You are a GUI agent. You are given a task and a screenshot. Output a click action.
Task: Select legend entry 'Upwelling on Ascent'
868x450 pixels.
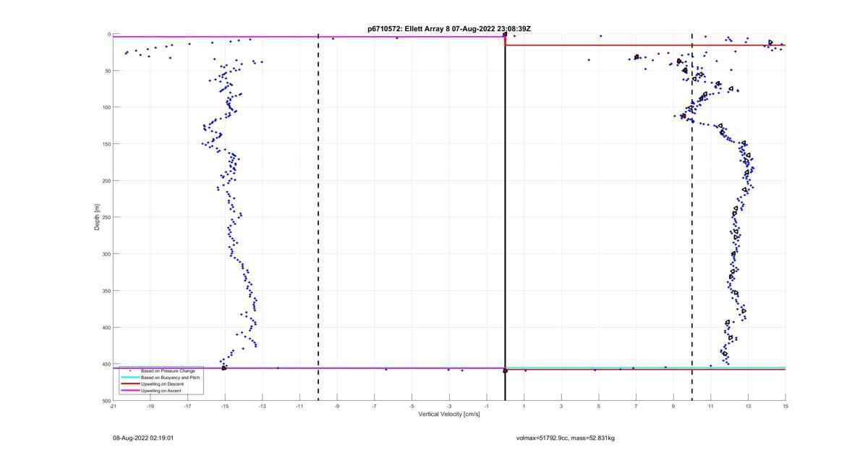pyautogui.click(x=161, y=391)
